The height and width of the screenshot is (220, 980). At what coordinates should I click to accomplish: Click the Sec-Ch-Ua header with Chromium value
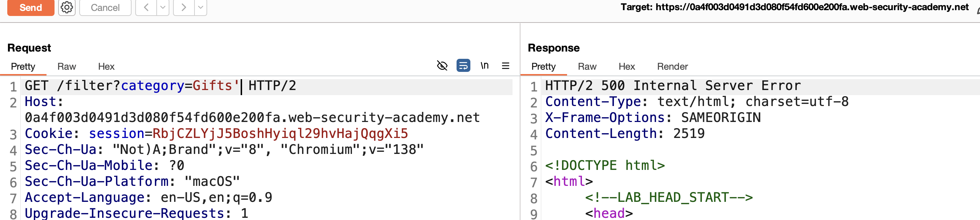click(x=224, y=150)
